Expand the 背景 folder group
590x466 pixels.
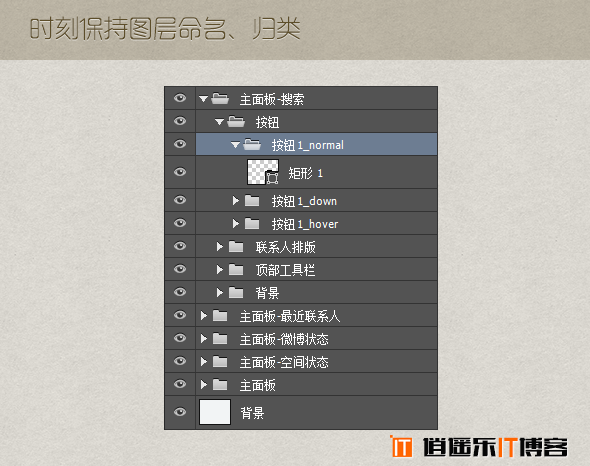tap(220, 292)
